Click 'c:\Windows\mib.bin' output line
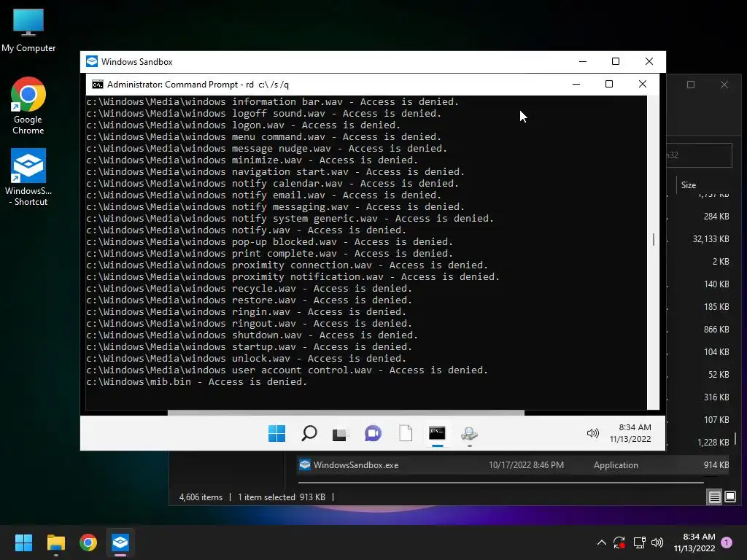This screenshot has height=560, width=747. point(196,382)
